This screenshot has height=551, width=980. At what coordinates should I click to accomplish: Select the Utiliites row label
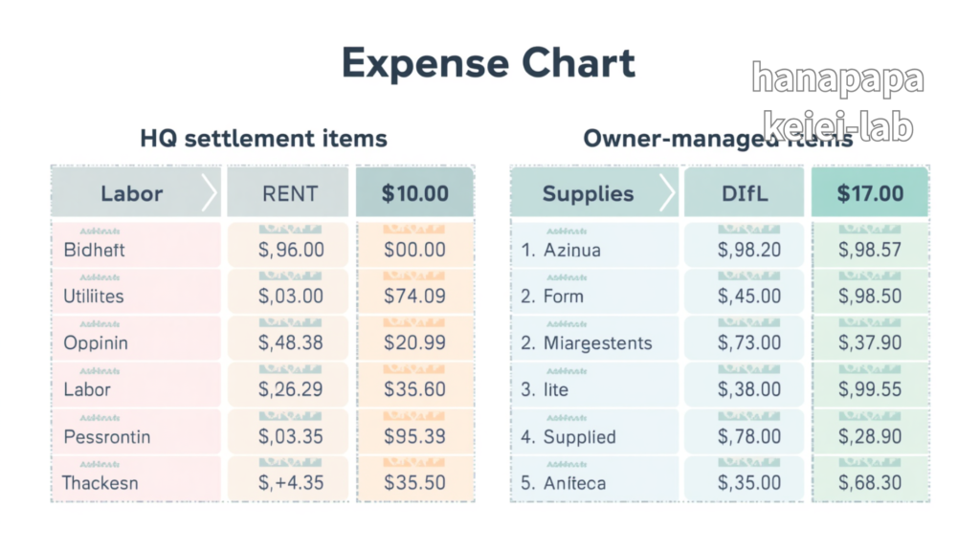pos(94,297)
